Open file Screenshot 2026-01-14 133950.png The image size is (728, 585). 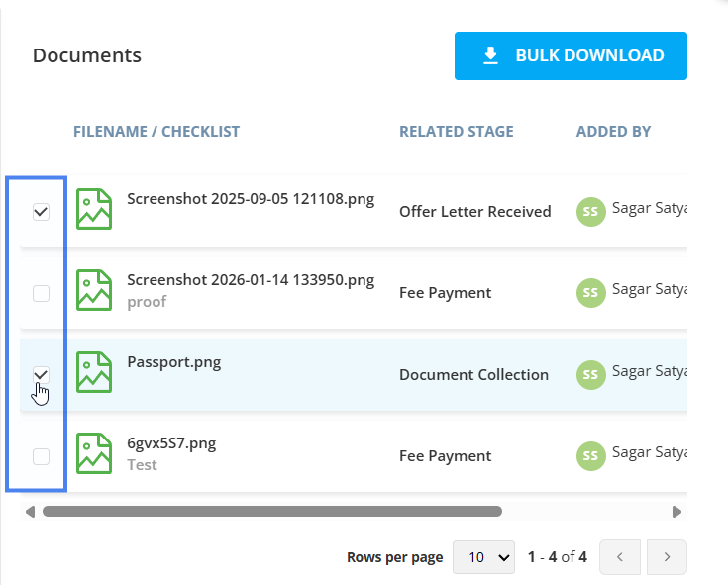click(251, 280)
